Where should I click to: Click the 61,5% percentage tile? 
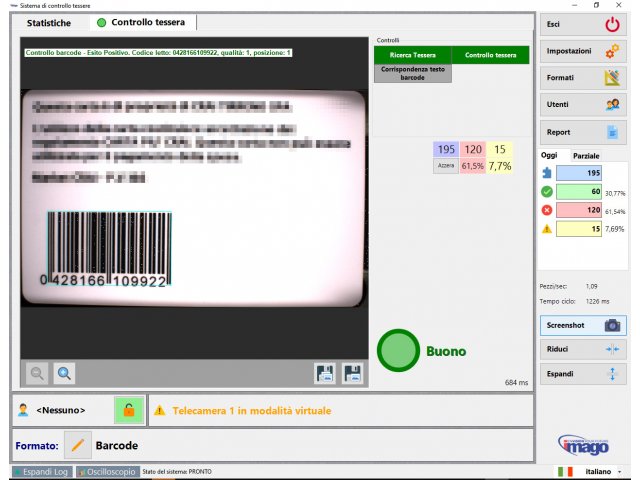point(473,166)
